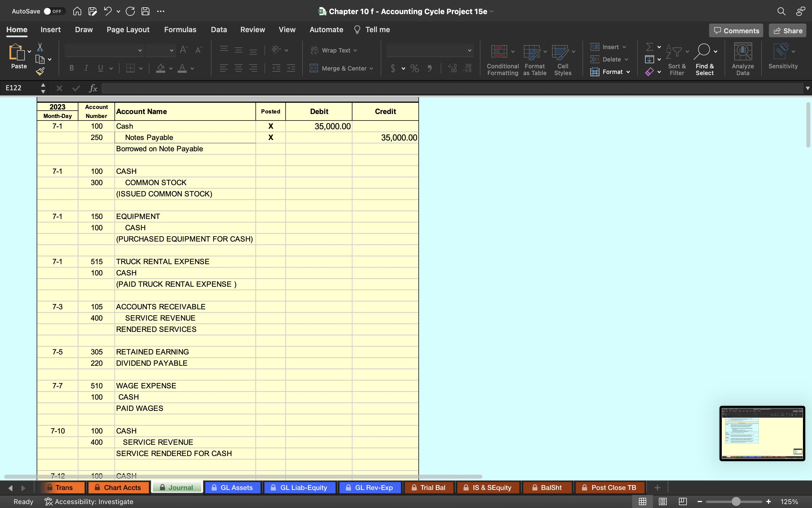Click the Save floppy disk icon
This screenshot has width=812, height=508.
tap(145, 11)
